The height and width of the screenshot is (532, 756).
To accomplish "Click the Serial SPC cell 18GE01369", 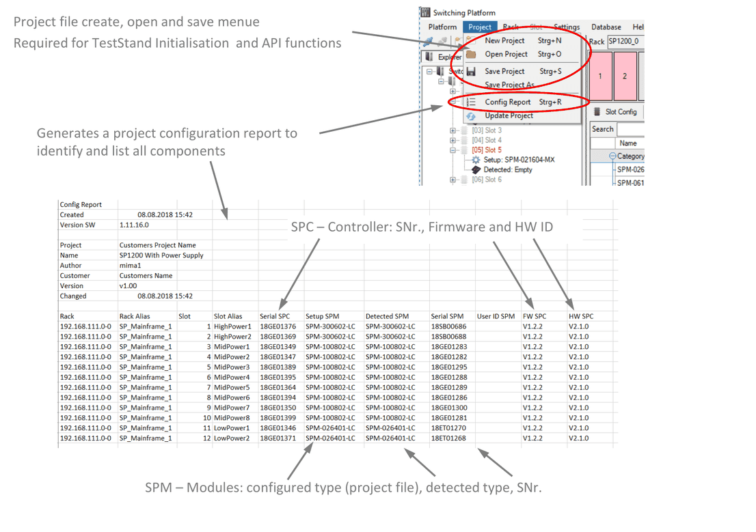I will tap(278, 337).
